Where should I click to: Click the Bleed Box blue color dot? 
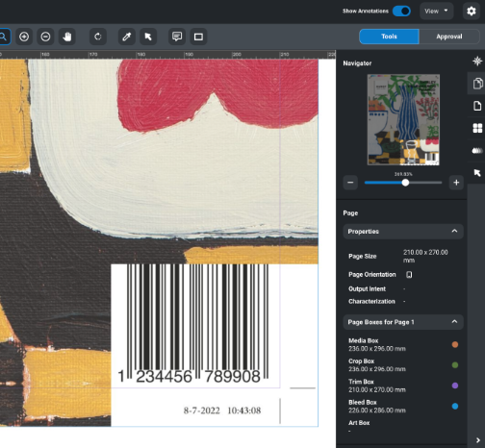pos(455,406)
